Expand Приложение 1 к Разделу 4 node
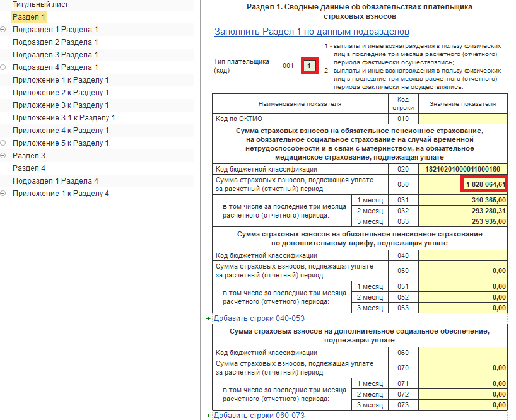 coord(3,194)
